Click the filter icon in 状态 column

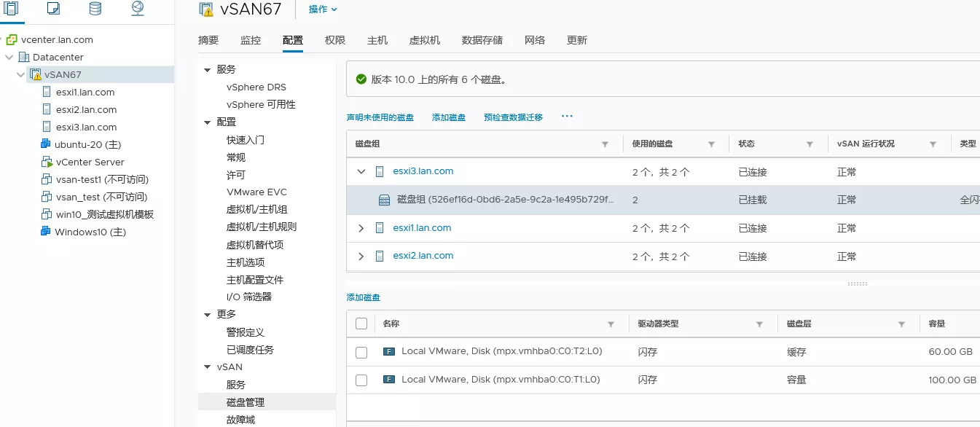810,144
